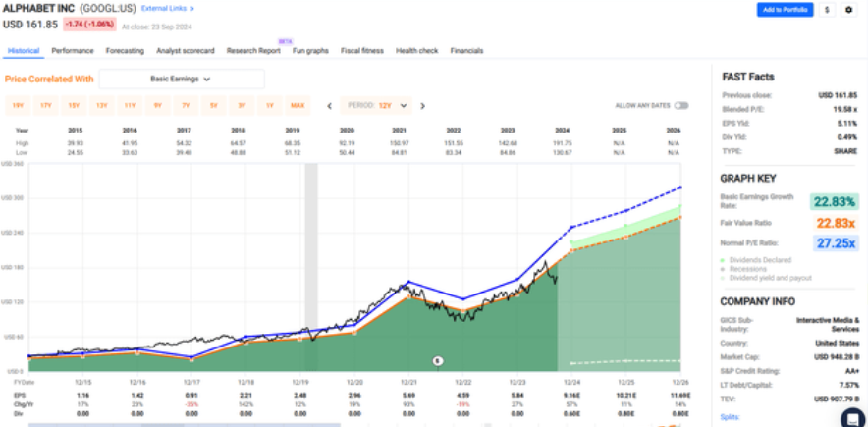Toggle the Allow Any Dates switch
868x427 pixels.
pos(680,106)
